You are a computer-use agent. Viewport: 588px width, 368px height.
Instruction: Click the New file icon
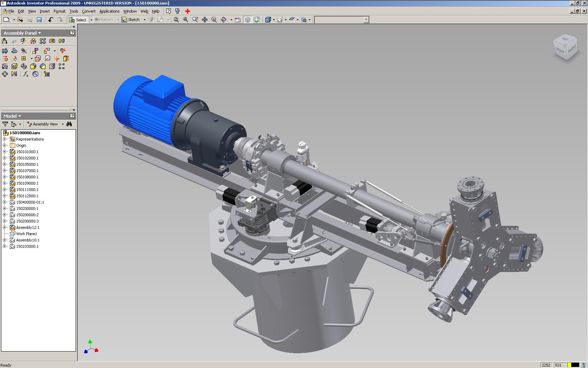coord(6,20)
